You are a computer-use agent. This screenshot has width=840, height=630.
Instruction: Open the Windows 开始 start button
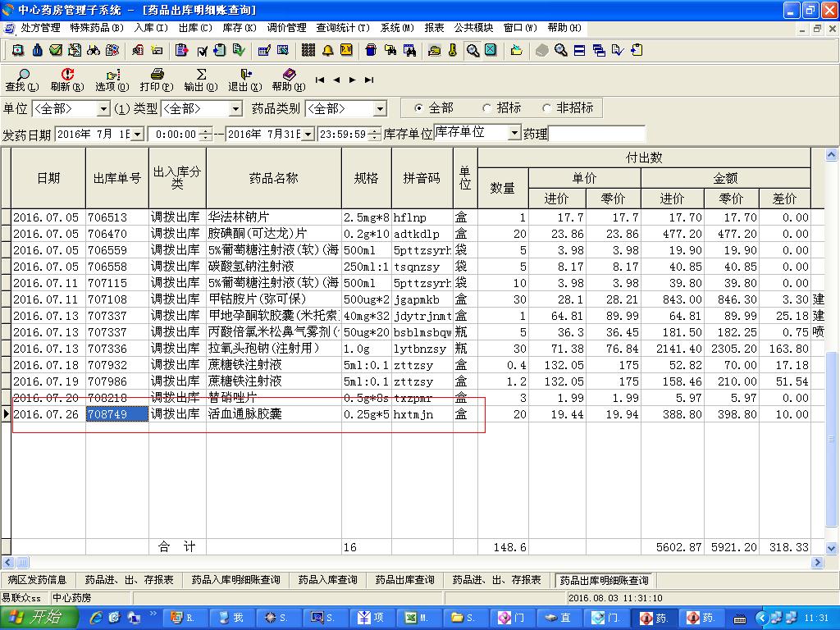pyautogui.click(x=38, y=618)
